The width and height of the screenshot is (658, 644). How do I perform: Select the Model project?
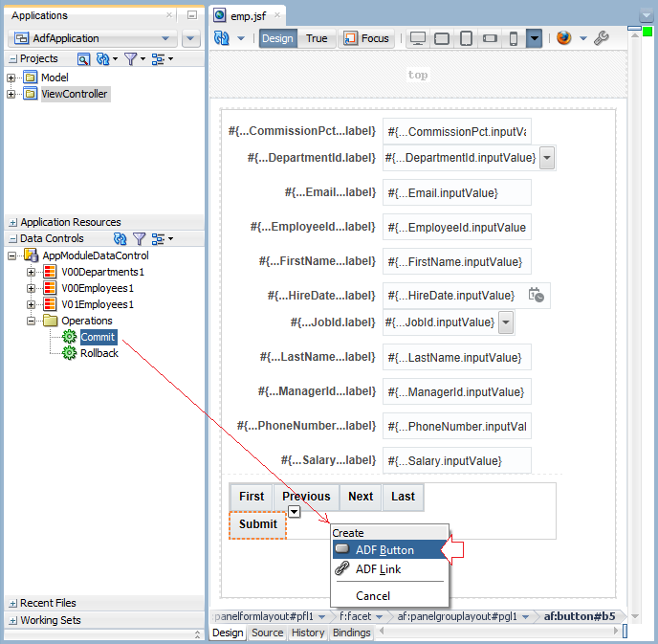55,78
